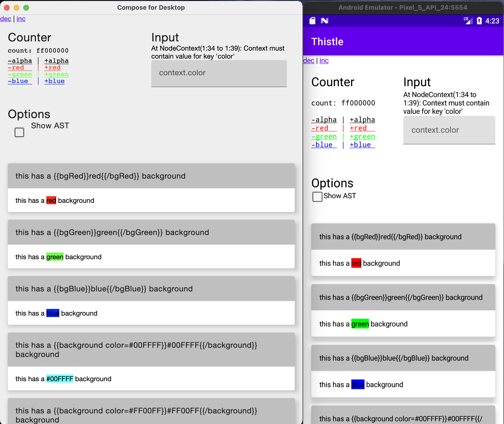
Task: Click '-red' in the desktop Counter
Action: (x=16, y=68)
